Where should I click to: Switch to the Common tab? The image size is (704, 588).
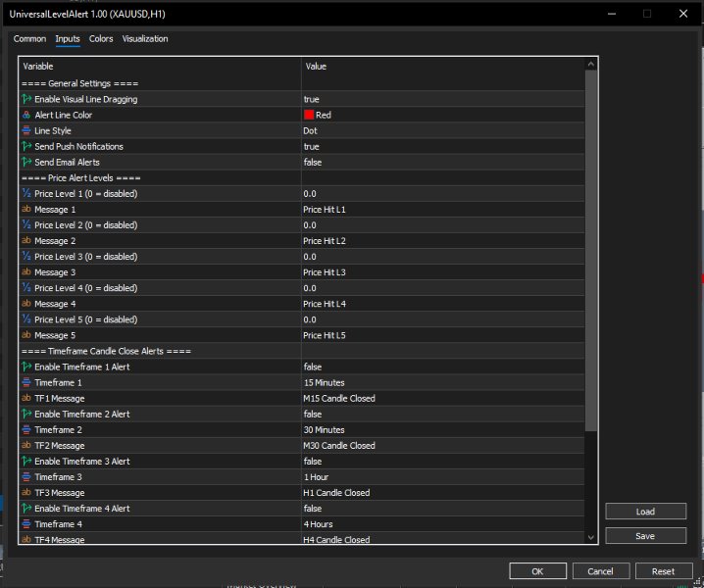pos(29,38)
